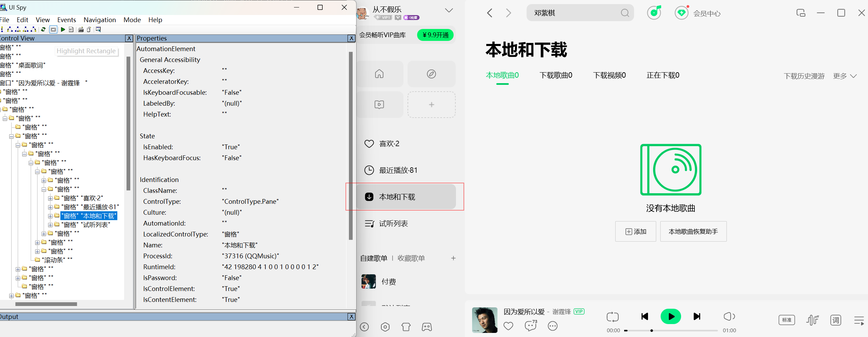The width and height of the screenshot is (868, 337).
Task: Open 下载历史漫游 link
Action: (x=804, y=76)
